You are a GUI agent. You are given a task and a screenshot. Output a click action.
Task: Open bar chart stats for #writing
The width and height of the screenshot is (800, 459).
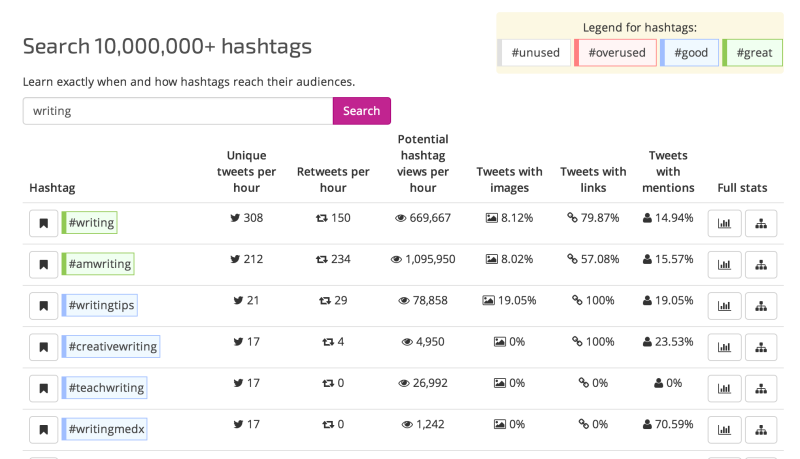point(723,223)
